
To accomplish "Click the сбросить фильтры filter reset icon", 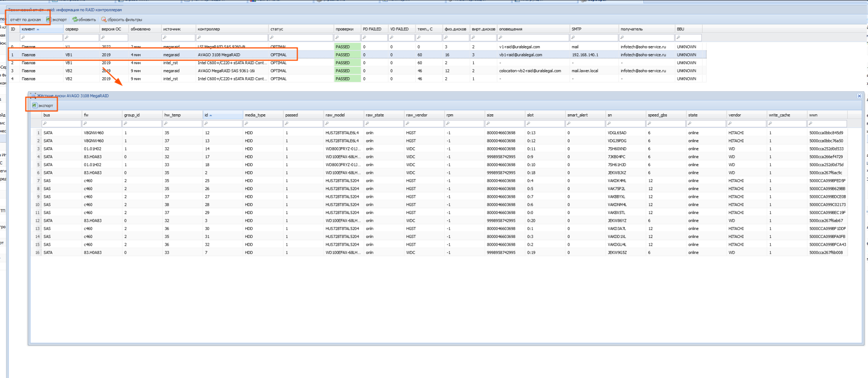I will [x=104, y=19].
